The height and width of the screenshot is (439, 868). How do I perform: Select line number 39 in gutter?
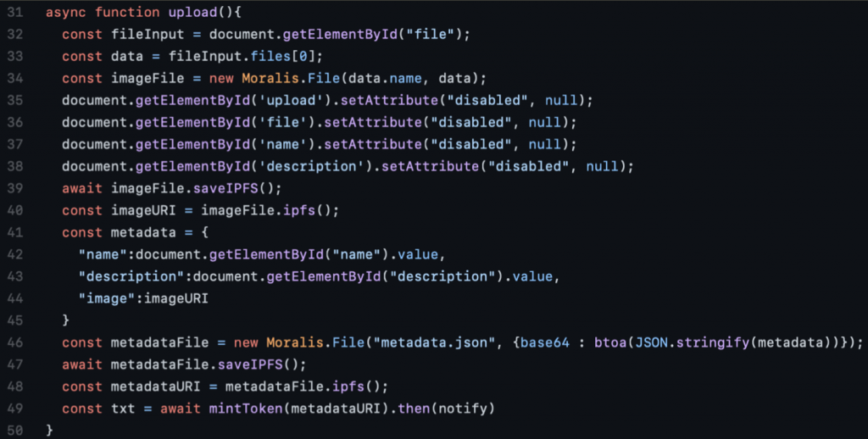pyautogui.click(x=15, y=188)
